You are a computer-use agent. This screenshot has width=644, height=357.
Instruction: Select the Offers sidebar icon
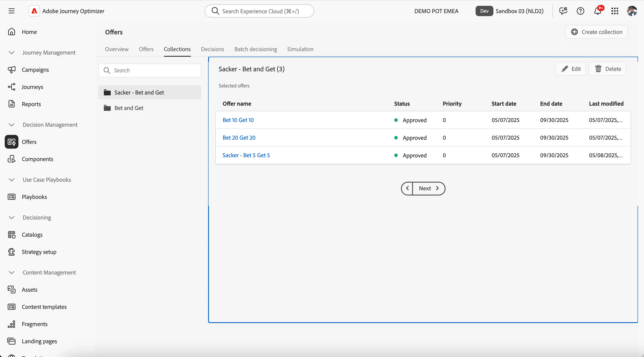(x=12, y=142)
